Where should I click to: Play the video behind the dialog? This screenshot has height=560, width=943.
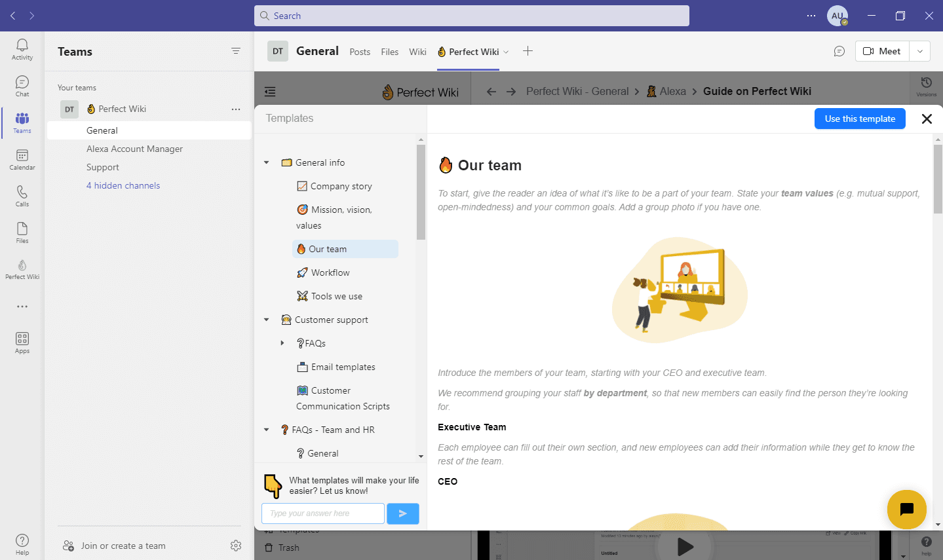pos(685,546)
